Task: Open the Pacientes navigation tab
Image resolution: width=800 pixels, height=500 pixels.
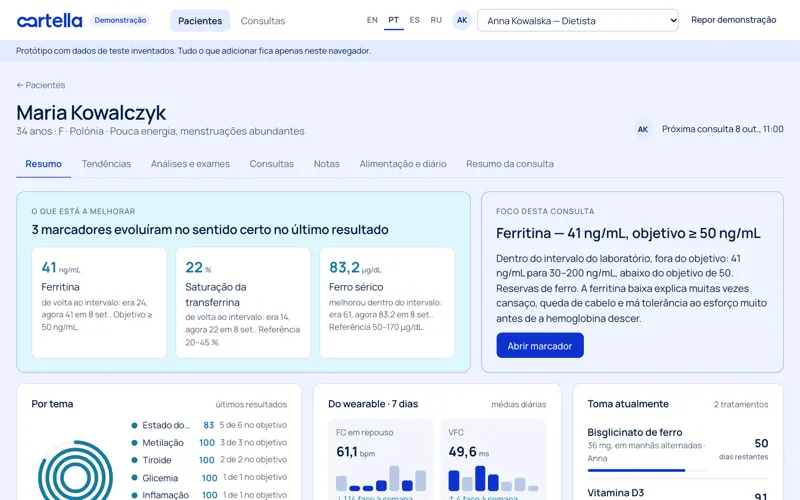Action: click(x=200, y=21)
